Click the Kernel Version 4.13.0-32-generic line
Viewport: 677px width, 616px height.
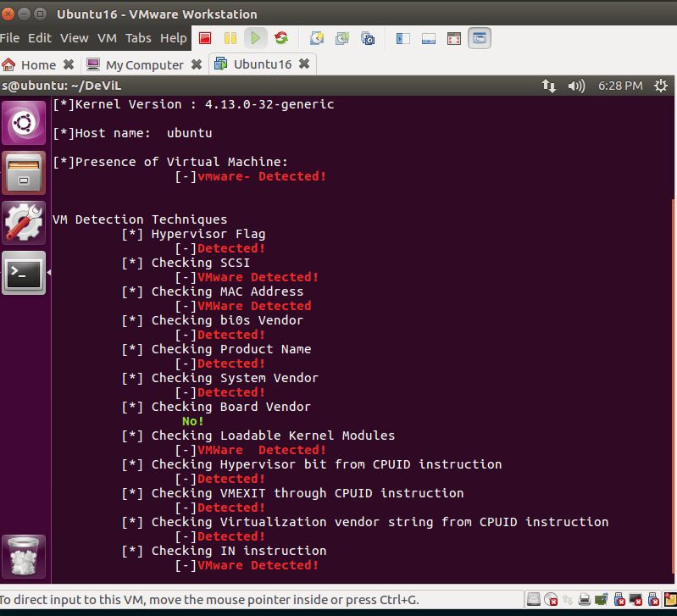[x=193, y=104]
